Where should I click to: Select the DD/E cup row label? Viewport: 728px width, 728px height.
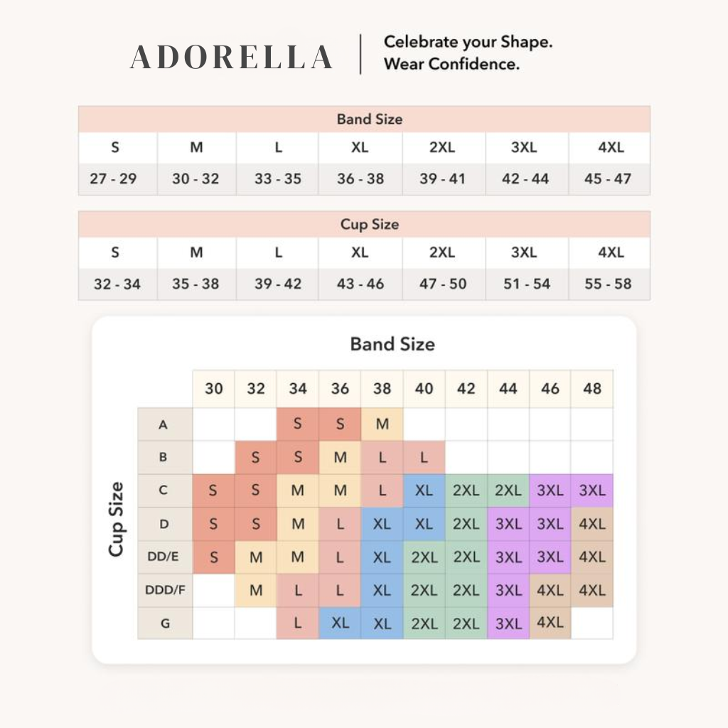click(165, 557)
